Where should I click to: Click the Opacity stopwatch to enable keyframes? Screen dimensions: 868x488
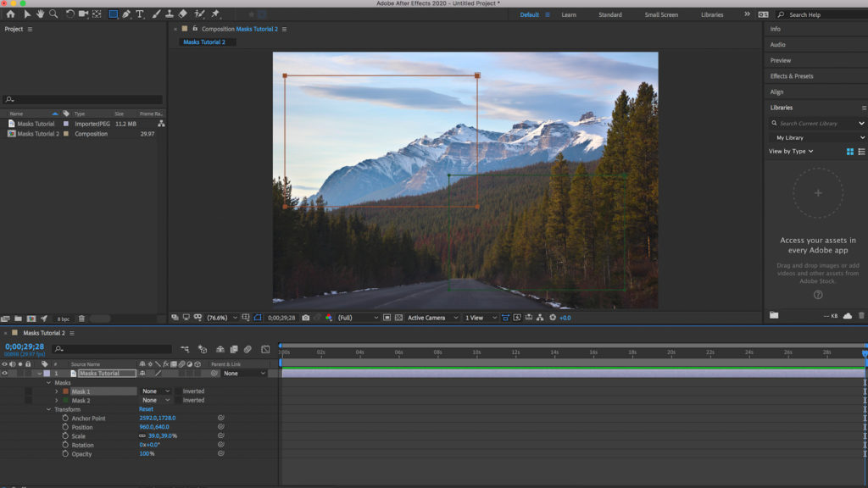pyautogui.click(x=64, y=454)
